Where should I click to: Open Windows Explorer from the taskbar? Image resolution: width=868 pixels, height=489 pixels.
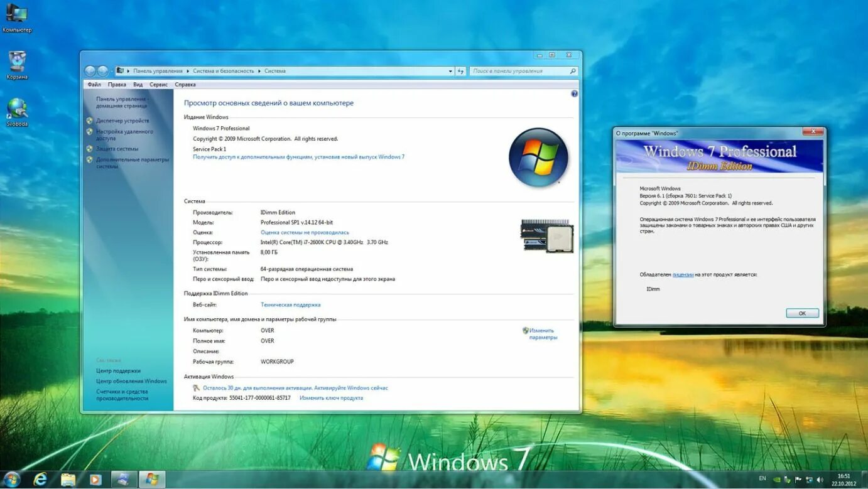[68, 480]
